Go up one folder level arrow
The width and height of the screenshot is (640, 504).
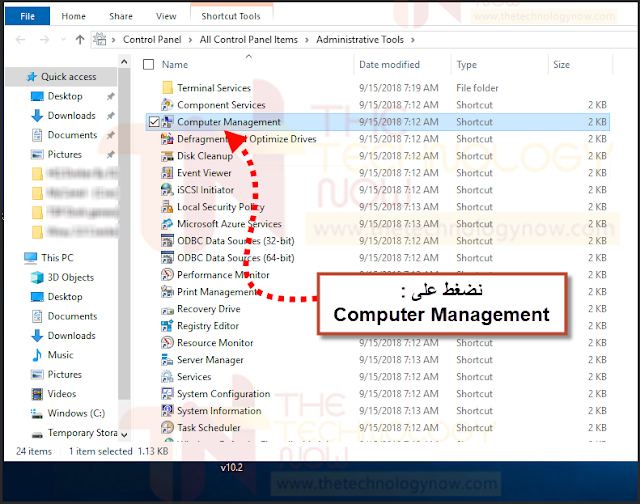click(80, 40)
